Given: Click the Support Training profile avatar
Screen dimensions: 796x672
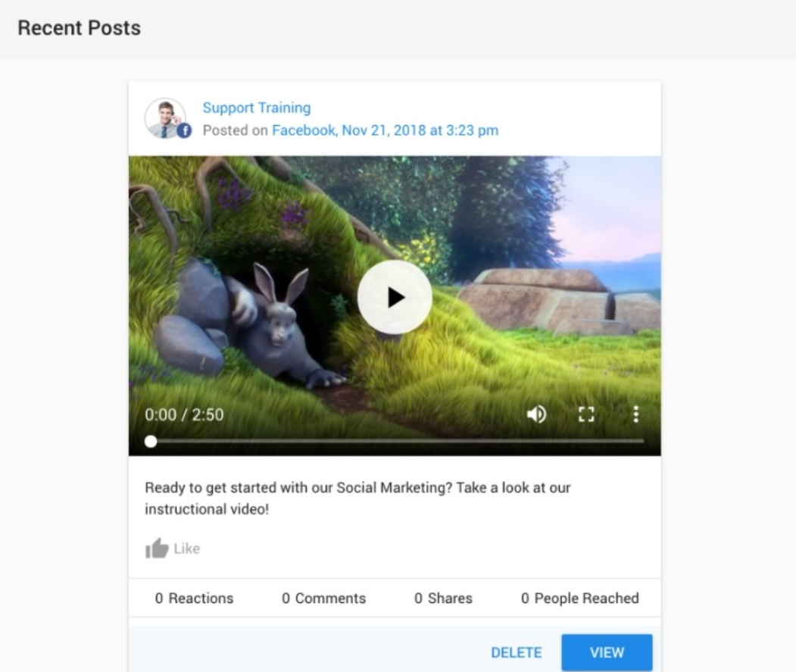Looking at the screenshot, I should pyautogui.click(x=165, y=118).
